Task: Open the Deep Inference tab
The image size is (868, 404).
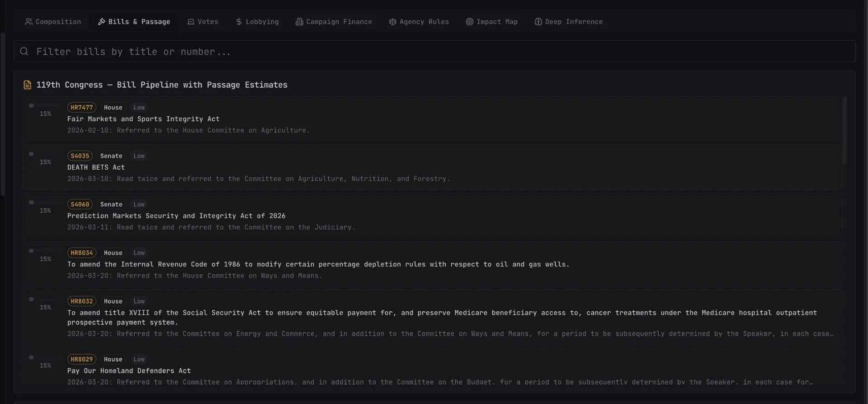Action: [569, 22]
